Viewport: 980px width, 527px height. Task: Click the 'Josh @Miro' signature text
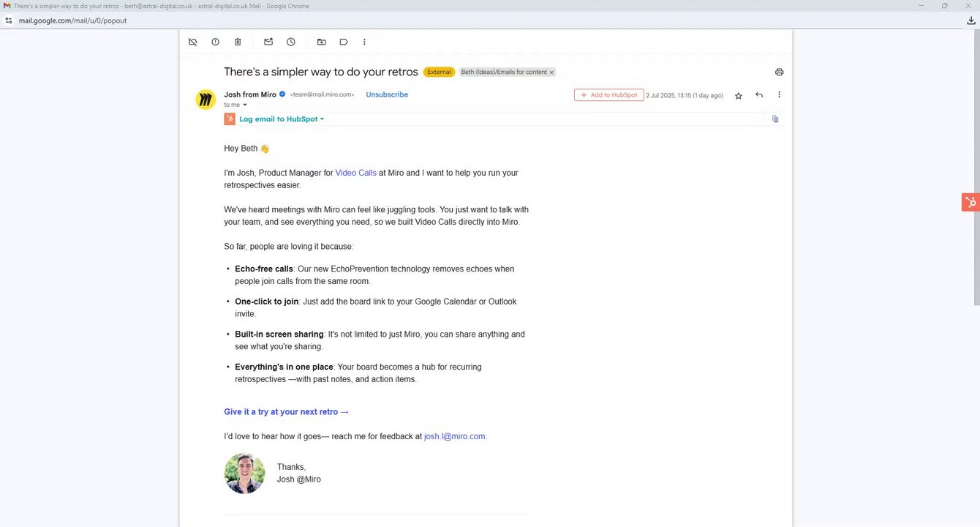click(x=299, y=479)
